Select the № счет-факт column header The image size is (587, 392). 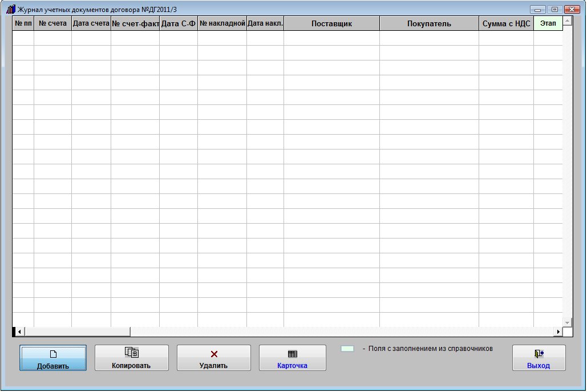click(x=135, y=23)
